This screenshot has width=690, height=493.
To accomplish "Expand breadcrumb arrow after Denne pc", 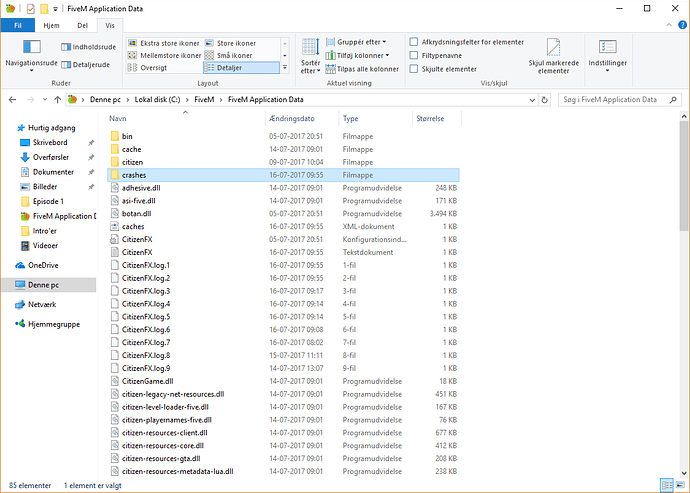I will [x=128, y=100].
